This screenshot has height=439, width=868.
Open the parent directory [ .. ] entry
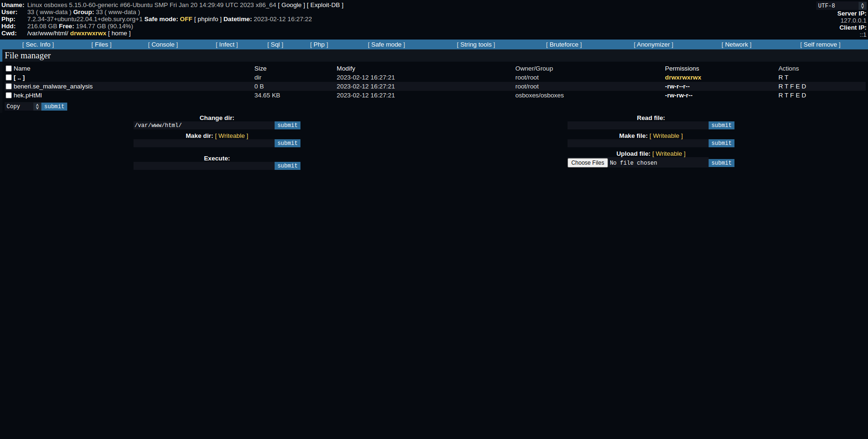tap(19, 78)
